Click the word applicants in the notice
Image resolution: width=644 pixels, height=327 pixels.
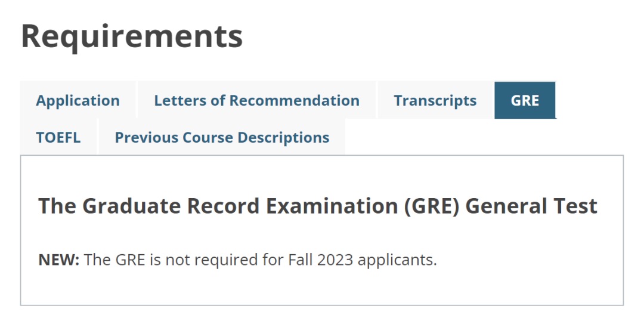click(397, 260)
